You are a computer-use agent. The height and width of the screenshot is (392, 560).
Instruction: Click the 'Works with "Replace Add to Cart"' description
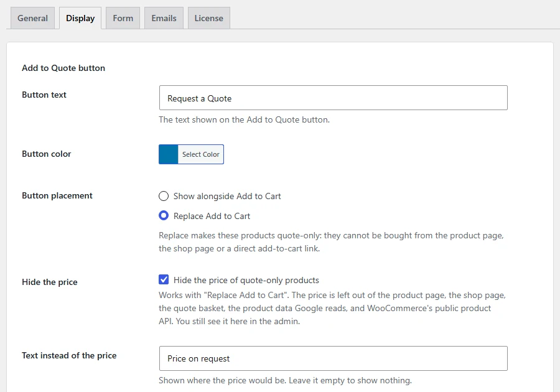332,308
